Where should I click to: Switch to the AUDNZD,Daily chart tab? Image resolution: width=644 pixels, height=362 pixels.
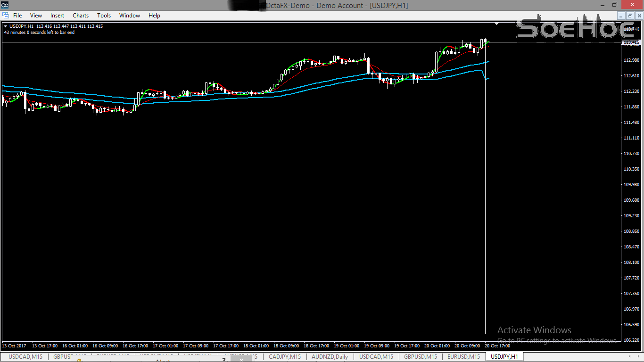(330, 357)
